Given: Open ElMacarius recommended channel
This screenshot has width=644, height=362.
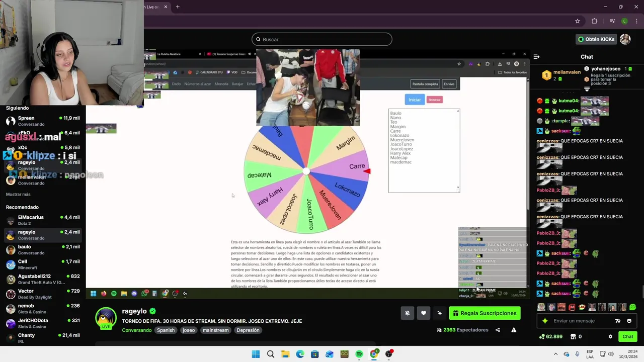Looking at the screenshot, I should 43,220.
